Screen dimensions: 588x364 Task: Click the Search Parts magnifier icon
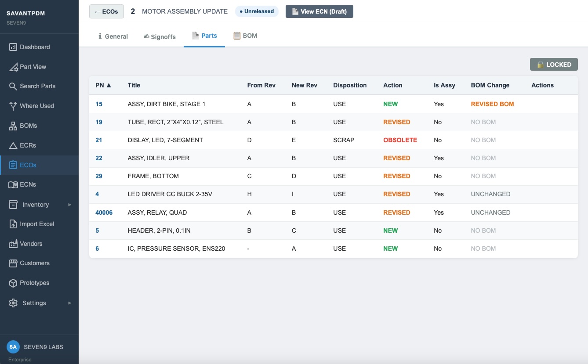[x=13, y=86]
